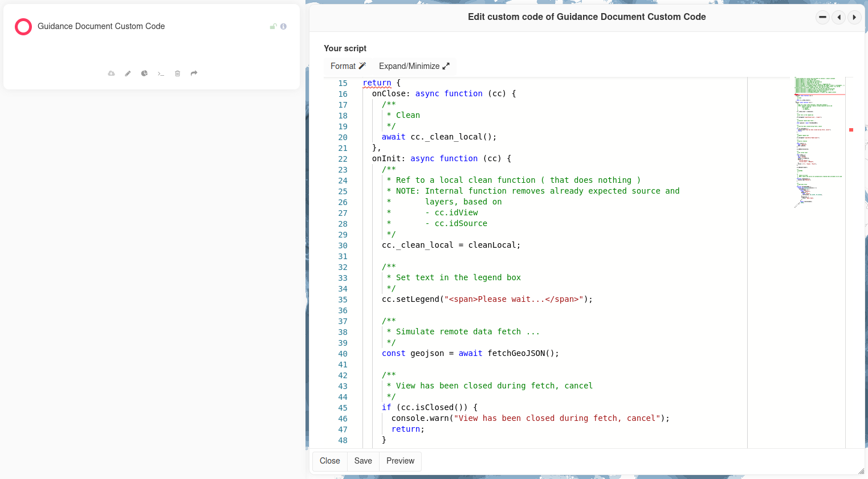868x479 pixels.
Task: Click Format to tidy the script
Action: tap(348, 66)
